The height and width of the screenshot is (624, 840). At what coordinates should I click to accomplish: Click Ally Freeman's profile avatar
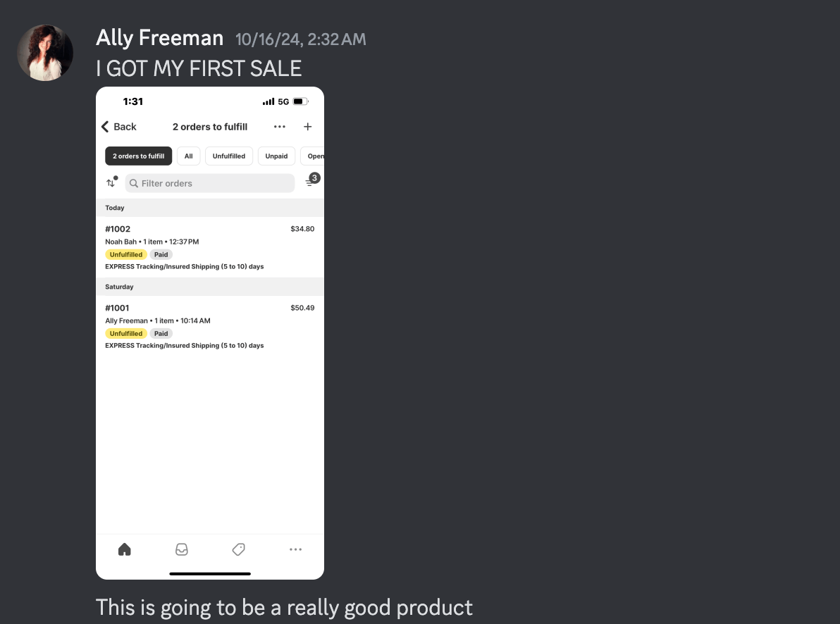coord(45,53)
